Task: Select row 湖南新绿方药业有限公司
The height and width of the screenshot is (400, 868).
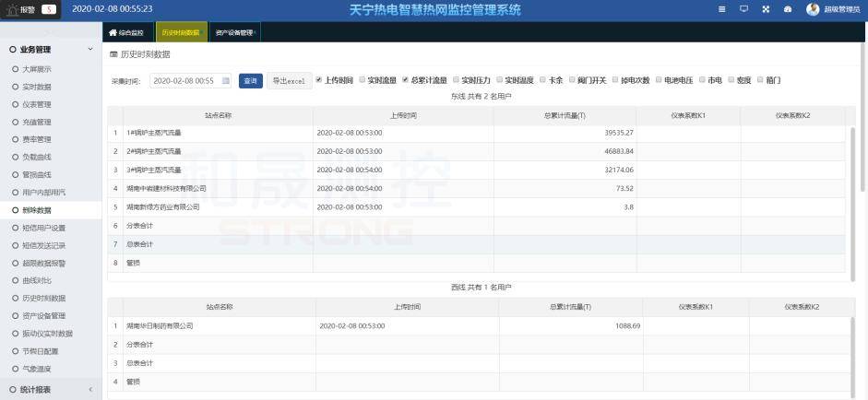Action: [x=476, y=207]
